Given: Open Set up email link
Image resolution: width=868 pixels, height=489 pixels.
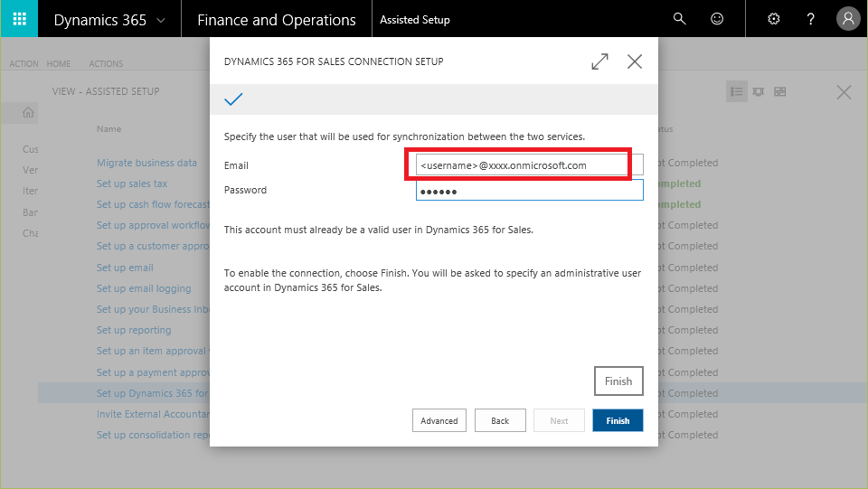Looking at the screenshot, I should 125,268.
